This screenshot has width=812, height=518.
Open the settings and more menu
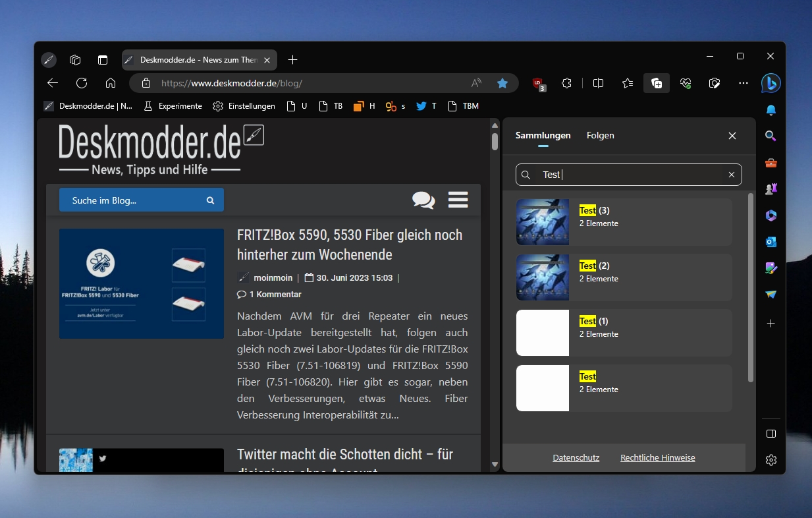(x=744, y=83)
